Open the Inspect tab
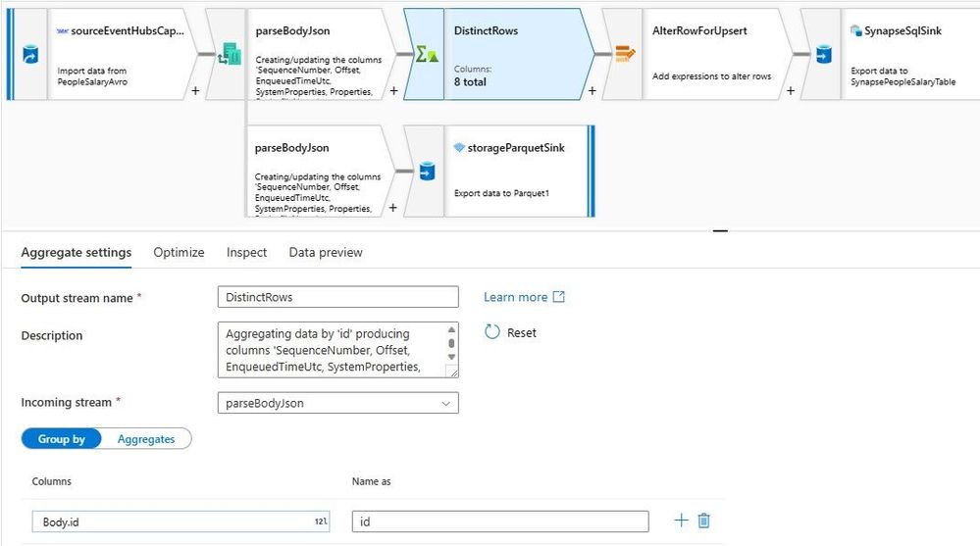The width and height of the screenshot is (980, 546). click(246, 252)
